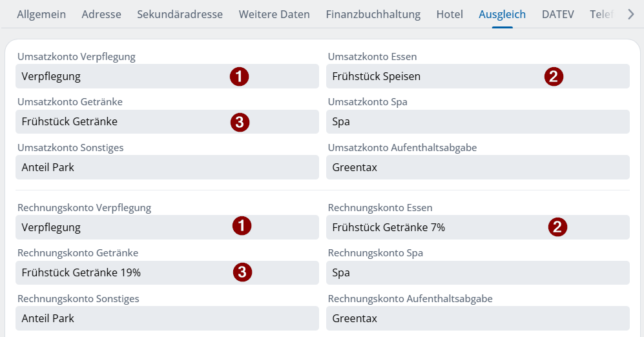Open the DATEV tab
644x337 pixels.
557,14
